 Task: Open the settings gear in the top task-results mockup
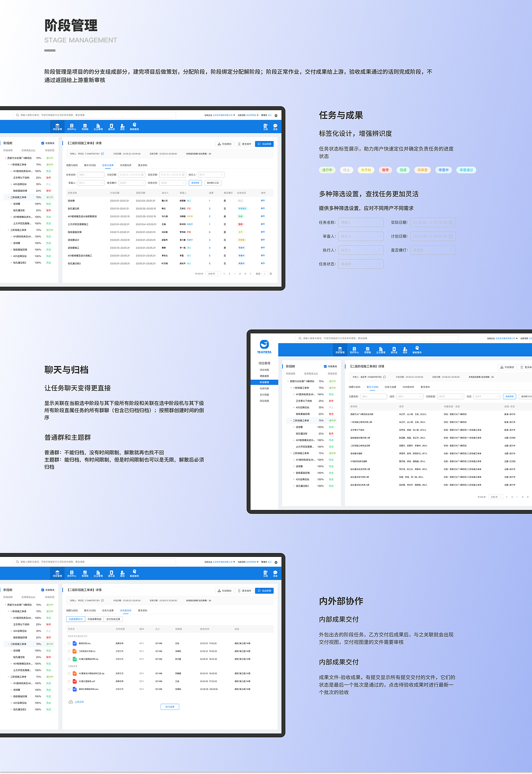[276, 116]
